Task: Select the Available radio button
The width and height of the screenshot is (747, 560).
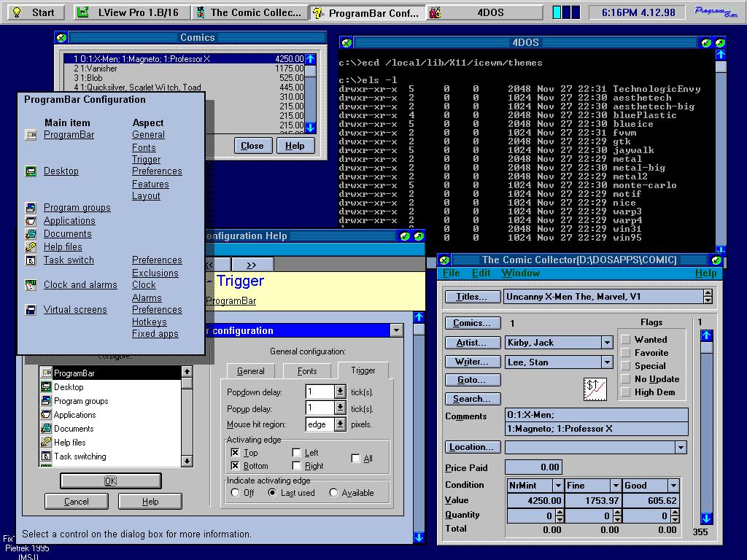Action: pyautogui.click(x=333, y=493)
